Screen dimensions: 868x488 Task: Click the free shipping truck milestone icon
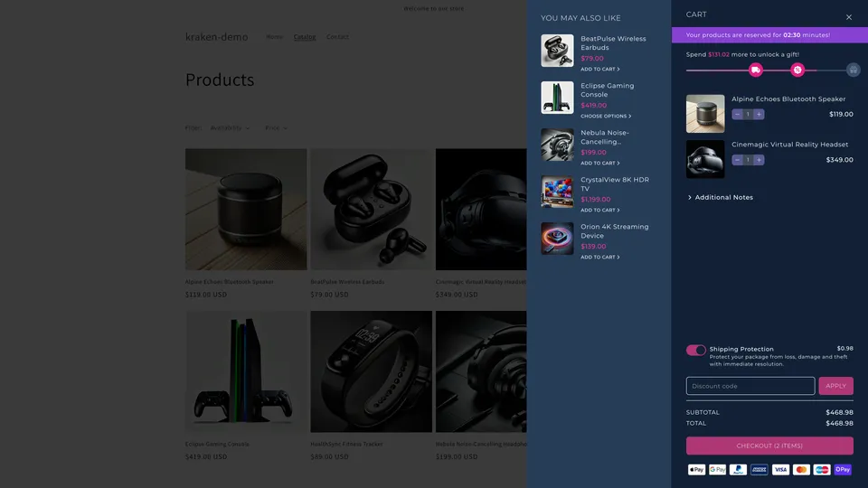point(756,70)
